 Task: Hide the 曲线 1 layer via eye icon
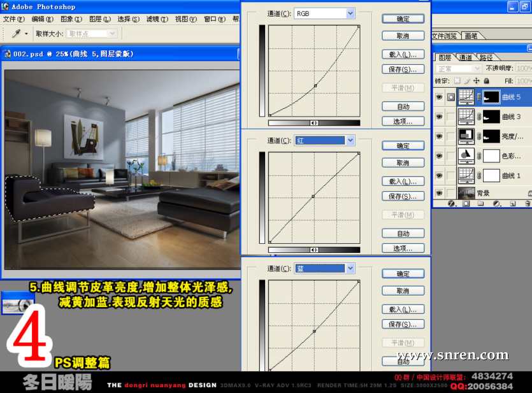coord(440,176)
